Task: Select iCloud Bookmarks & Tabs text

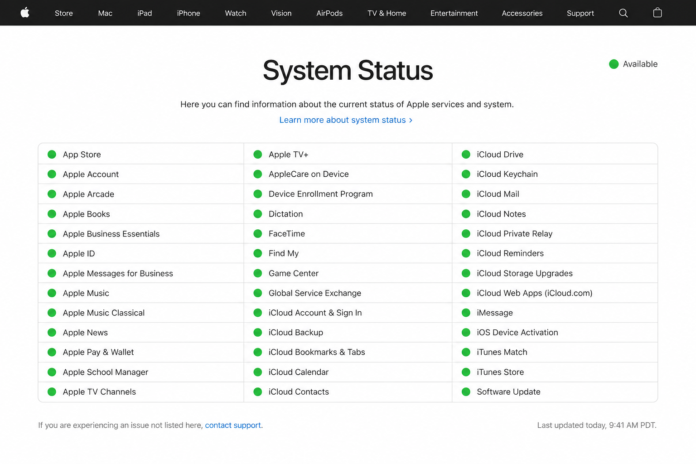Action: click(x=316, y=352)
